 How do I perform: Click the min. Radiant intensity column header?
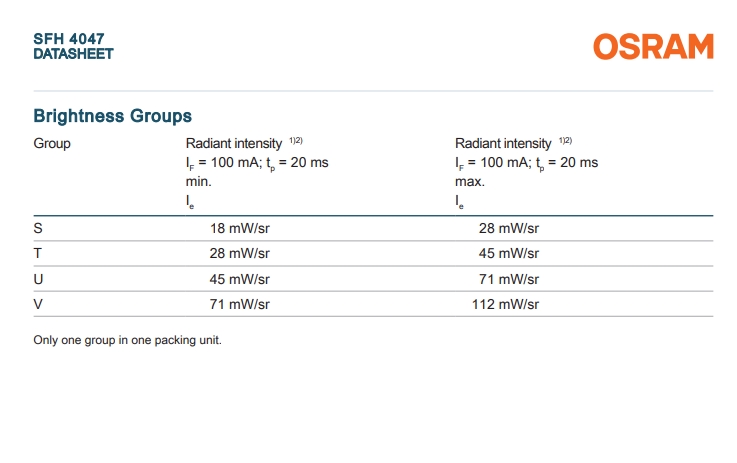(257, 172)
